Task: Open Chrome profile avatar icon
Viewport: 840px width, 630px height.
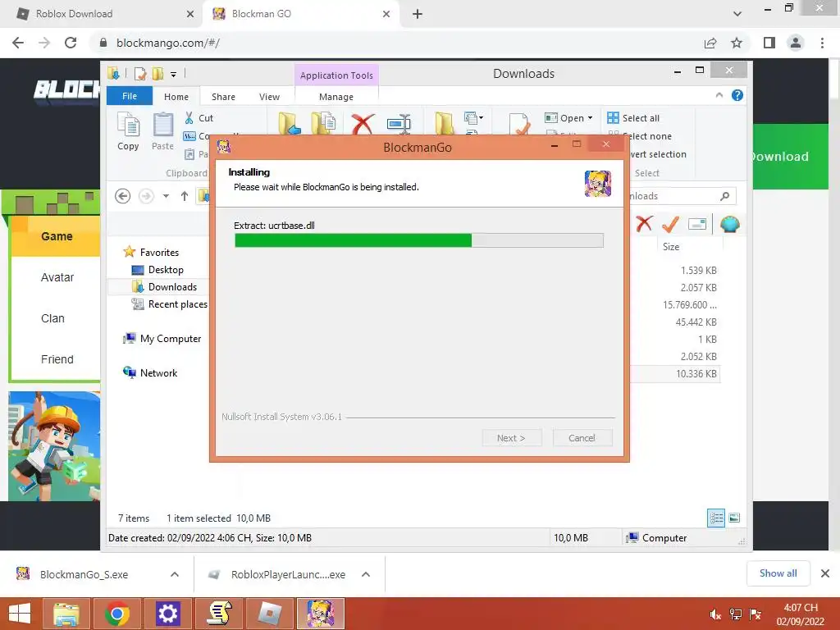Action: click(796, 43)
